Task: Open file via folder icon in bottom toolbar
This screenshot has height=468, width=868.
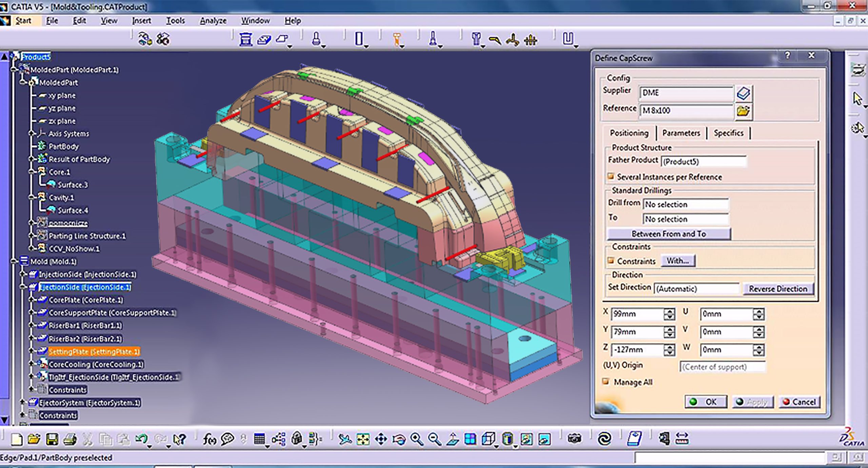Action: [x=34, y=439]
